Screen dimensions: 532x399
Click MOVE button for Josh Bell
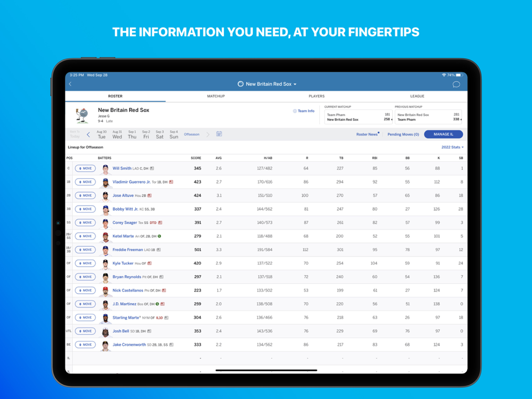pyautogui.click(x=86, y=331)
